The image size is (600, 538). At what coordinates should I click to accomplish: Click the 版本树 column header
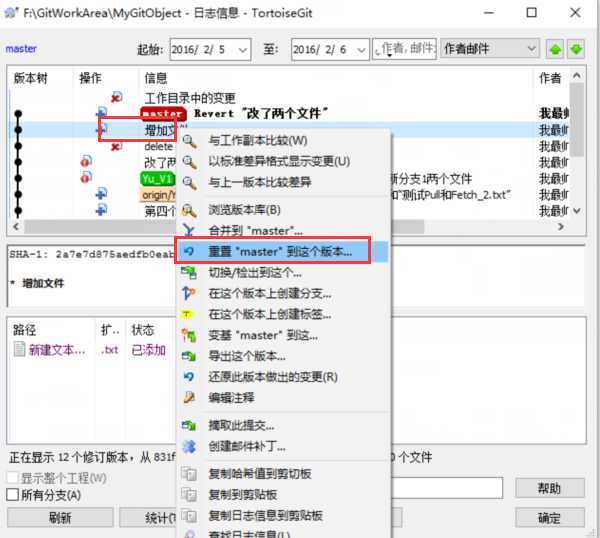click(x=40, y=78)
